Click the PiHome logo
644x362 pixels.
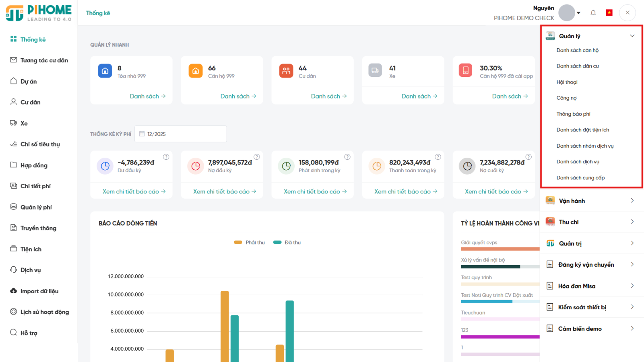click(x=39, y=13)
